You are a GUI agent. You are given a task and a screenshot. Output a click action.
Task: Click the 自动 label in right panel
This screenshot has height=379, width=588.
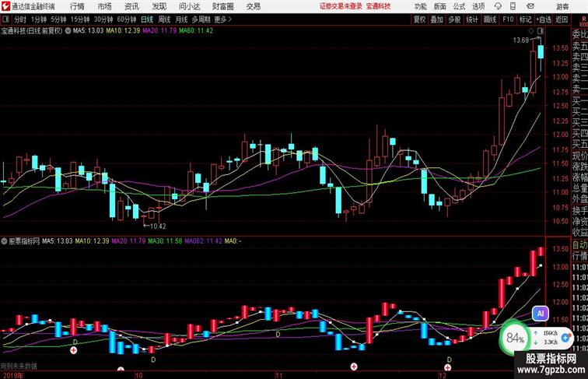click(579, 245)
